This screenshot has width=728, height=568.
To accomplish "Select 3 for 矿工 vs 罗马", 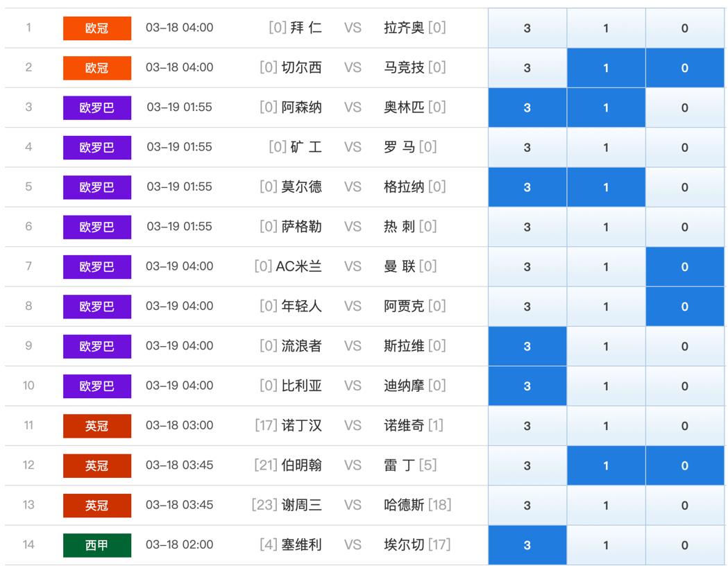I will click(x=527, y=148).
